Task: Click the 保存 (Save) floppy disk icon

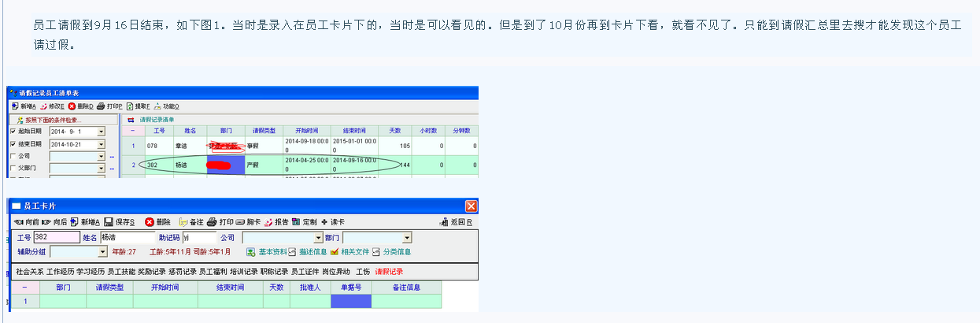Action: point(109,222)
